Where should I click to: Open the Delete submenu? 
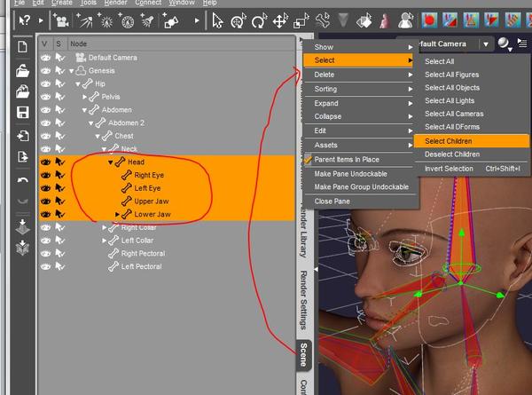[359, 75]
